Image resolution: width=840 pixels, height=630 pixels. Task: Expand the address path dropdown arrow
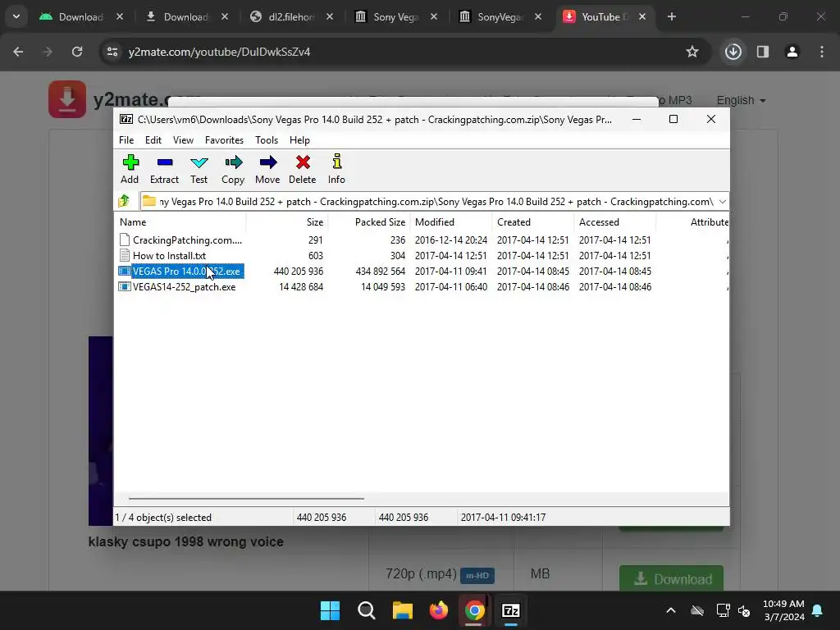pos(722,202)
